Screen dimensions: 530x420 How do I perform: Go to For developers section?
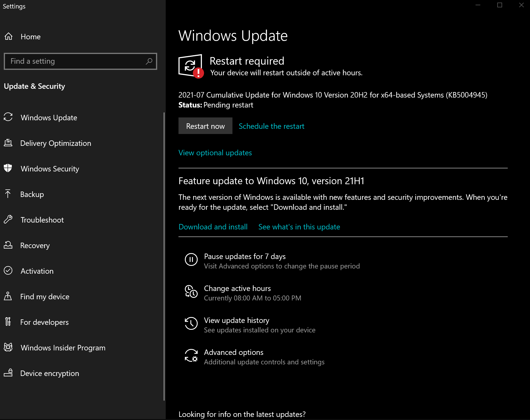[x=45, y=322]
